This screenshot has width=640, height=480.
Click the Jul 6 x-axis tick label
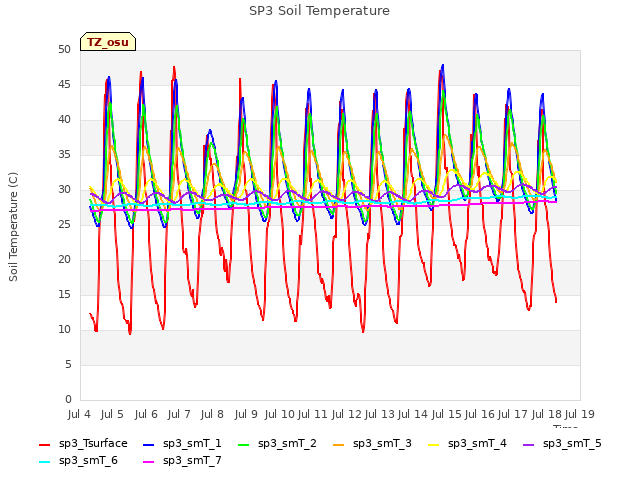click(146, 414)
